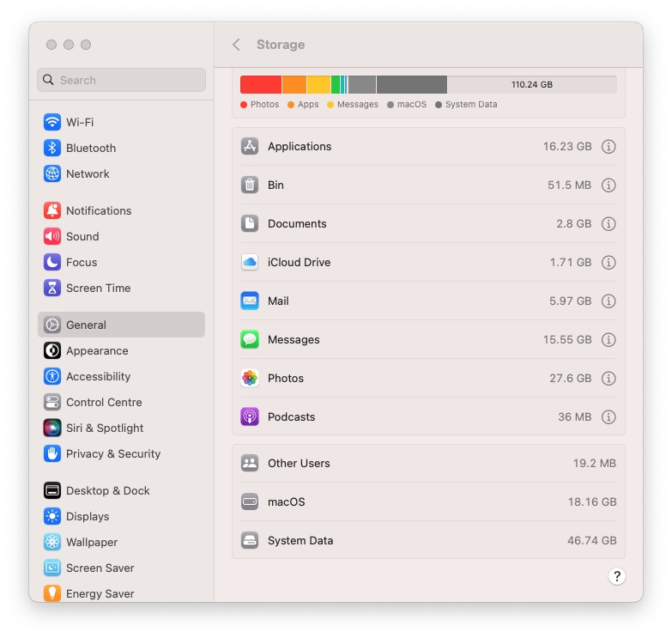Image resolution: width=672 pixels, height=638 pixels.
Task: Click the Search field in sidebar
Action: click(121, 80)
